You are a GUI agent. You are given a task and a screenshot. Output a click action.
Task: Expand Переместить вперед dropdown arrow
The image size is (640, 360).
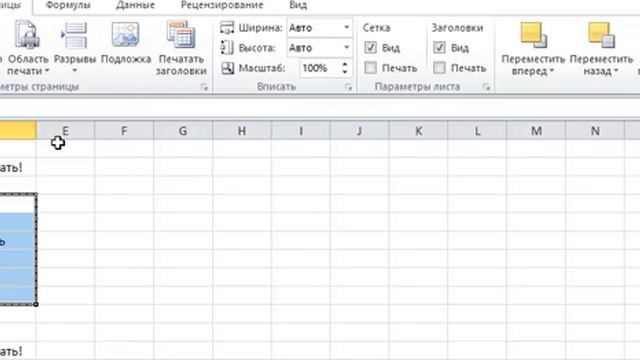point(551,71)
